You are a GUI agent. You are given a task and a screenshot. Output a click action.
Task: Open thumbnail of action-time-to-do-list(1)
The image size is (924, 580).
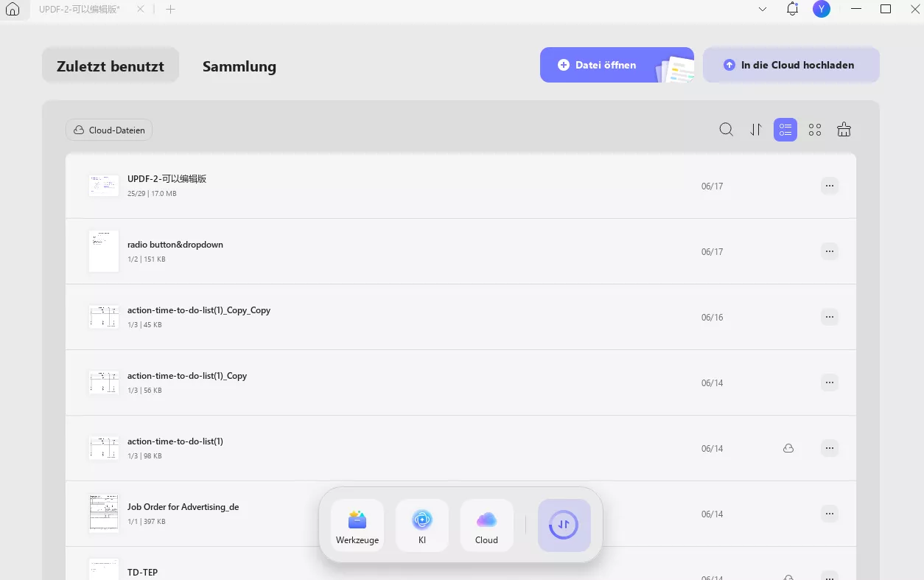(x=104, y=448)
